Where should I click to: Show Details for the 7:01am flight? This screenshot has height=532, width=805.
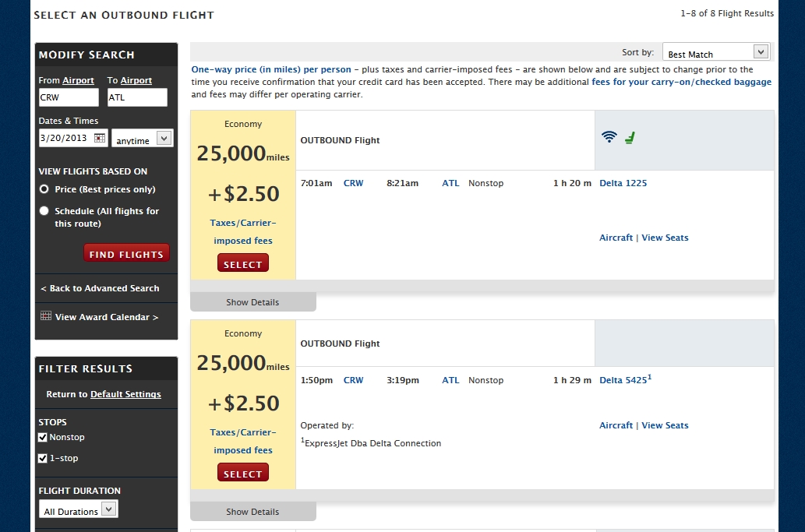[x=252, y=302]
